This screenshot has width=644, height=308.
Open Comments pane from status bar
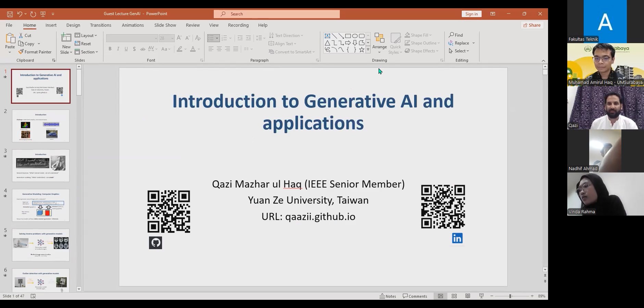click(415, 296)
